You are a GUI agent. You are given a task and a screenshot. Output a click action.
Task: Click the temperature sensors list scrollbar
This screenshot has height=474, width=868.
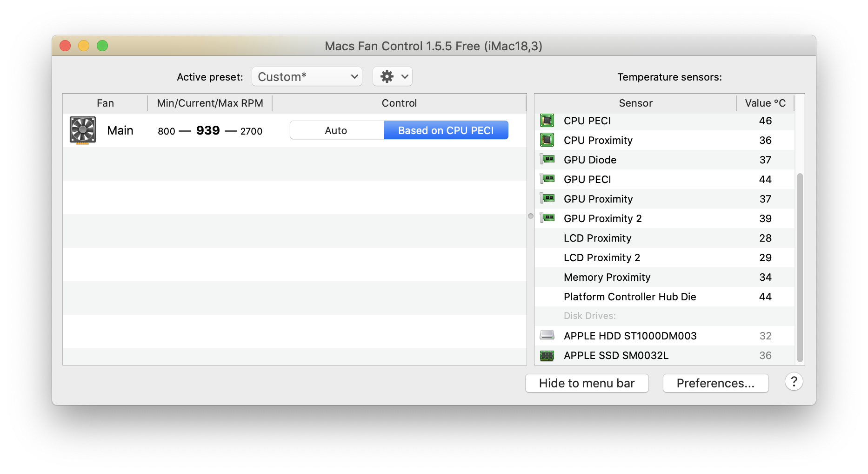[800, 267]
